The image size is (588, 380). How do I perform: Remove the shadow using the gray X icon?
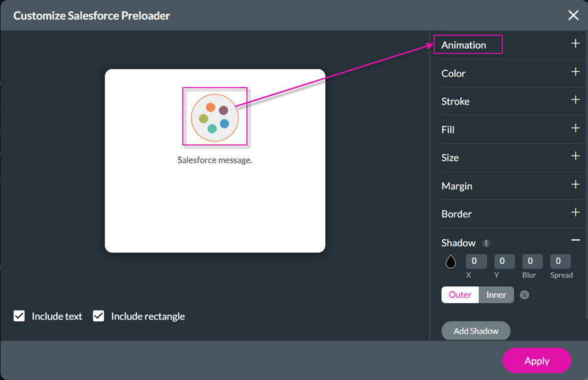524,294
